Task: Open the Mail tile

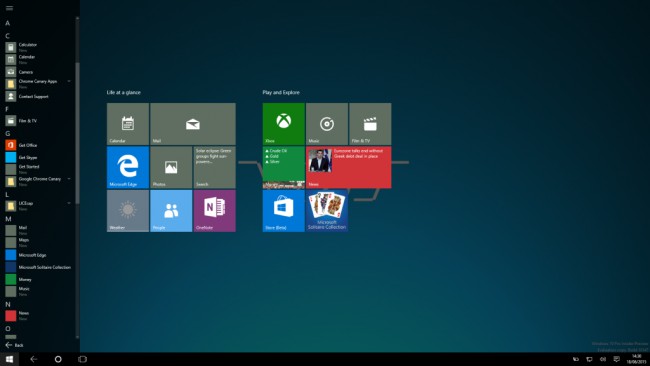Action: (193, 124)
